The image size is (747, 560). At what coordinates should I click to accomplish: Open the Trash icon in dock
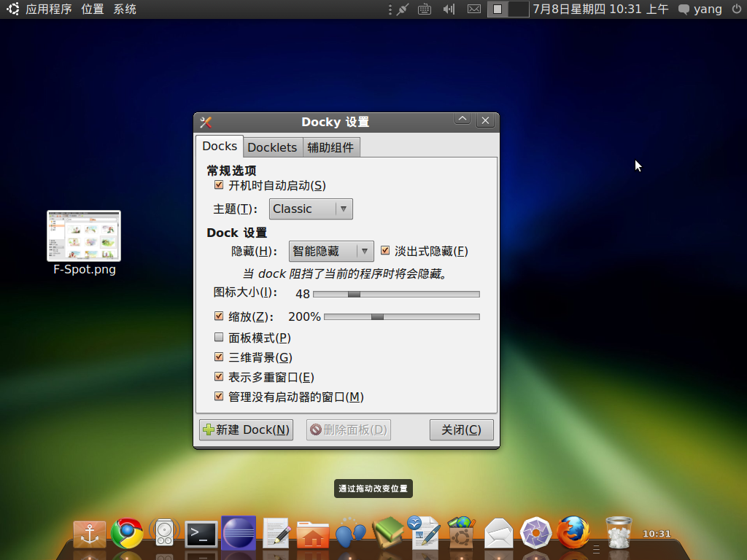click(619, 533)
